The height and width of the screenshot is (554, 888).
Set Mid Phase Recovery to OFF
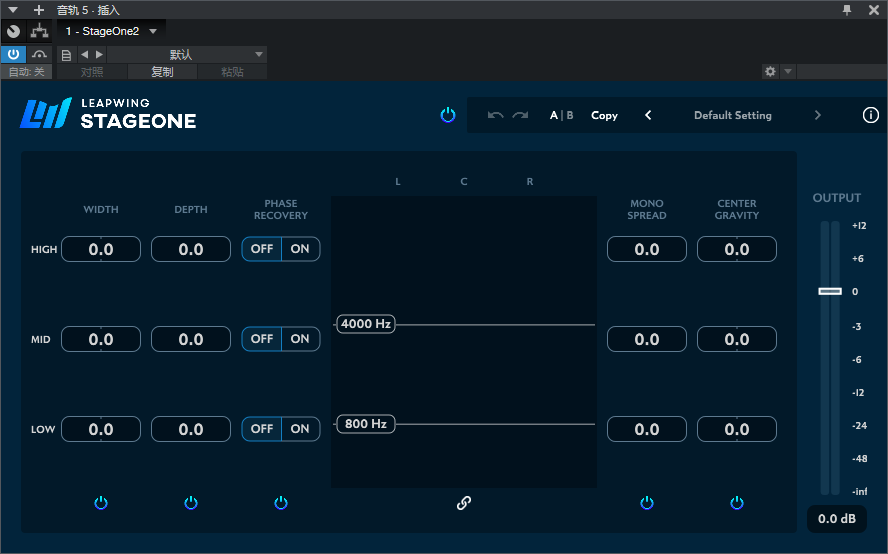[262, 339]
